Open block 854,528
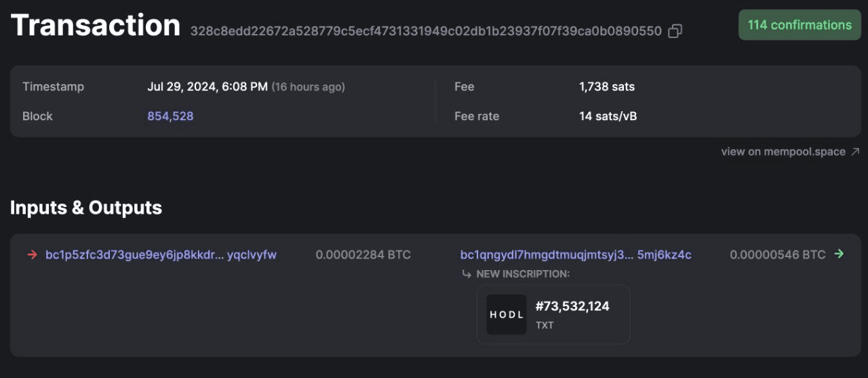 pos(170,116)
